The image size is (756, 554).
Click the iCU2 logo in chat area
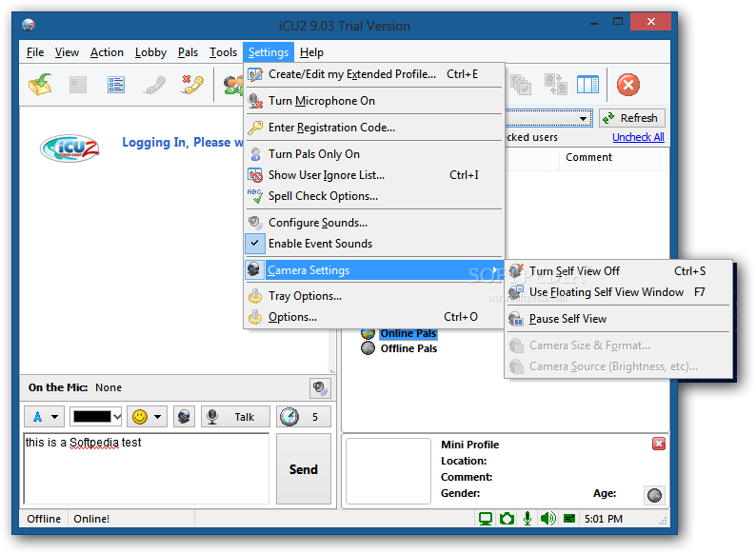[x=70, y=148]
